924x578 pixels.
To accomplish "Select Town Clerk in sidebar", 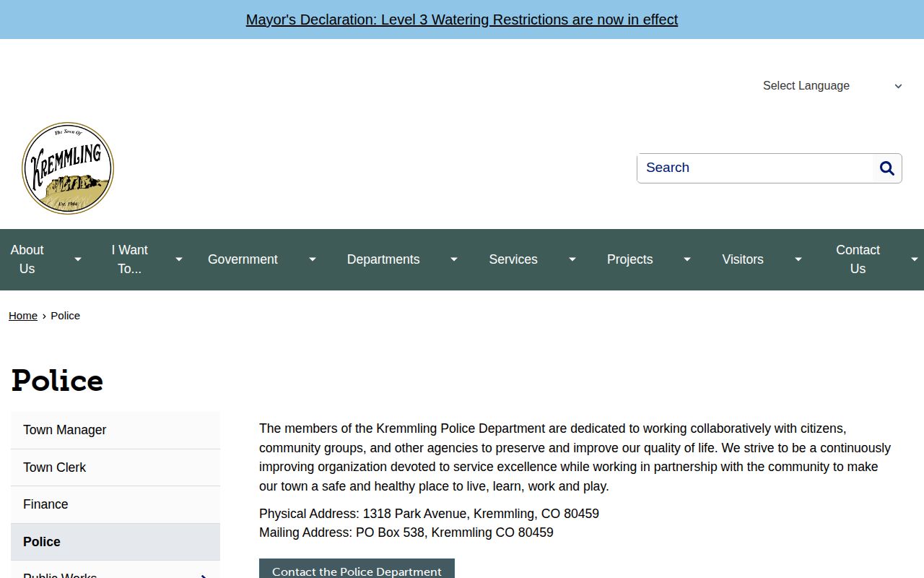I will click(x=115, y=467).
